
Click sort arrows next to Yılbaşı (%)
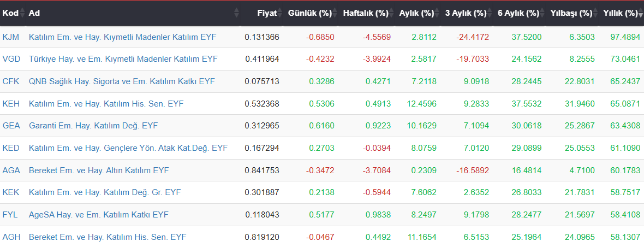595,13
